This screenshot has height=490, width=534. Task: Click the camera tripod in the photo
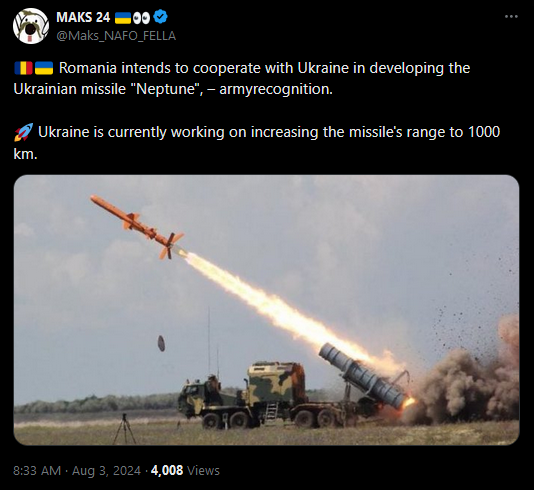point(124,429)
